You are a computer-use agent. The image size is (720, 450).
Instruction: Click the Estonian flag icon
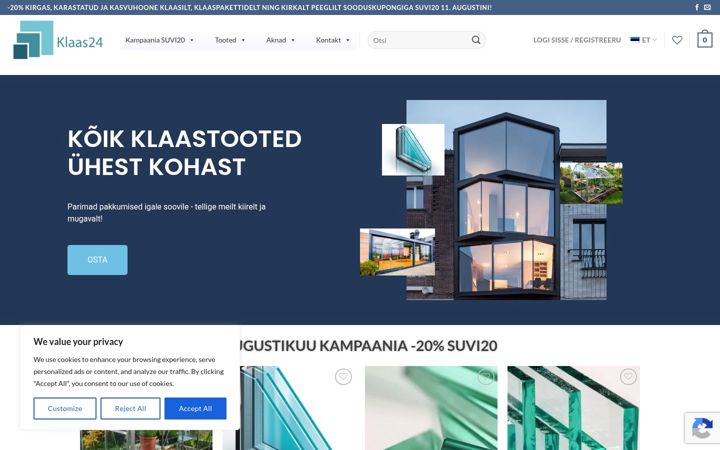tap(635, 40)
